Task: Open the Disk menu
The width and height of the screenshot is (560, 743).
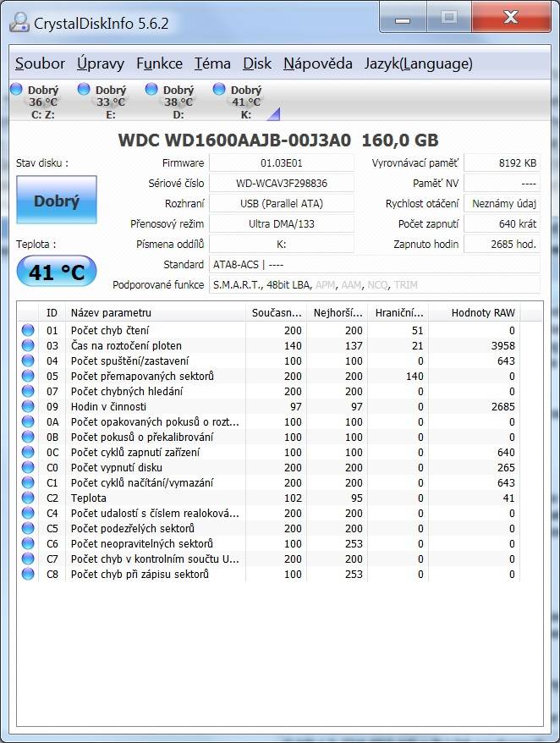Action: click(x=257, y=63)
